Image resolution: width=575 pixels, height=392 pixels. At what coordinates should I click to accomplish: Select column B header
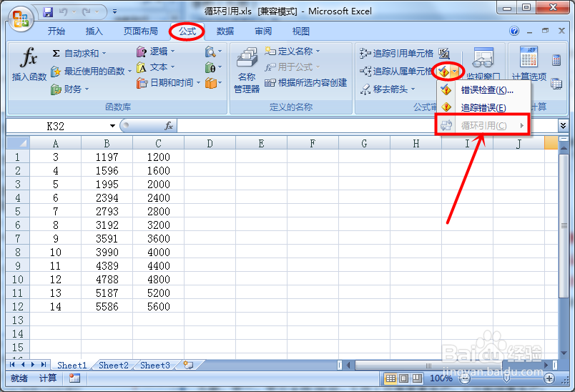pos(107,143)
